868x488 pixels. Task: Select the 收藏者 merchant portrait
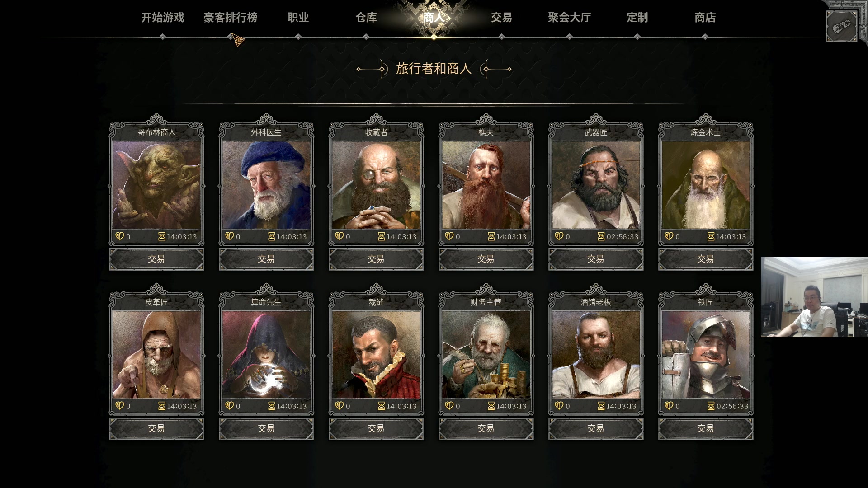click(376, 185)
